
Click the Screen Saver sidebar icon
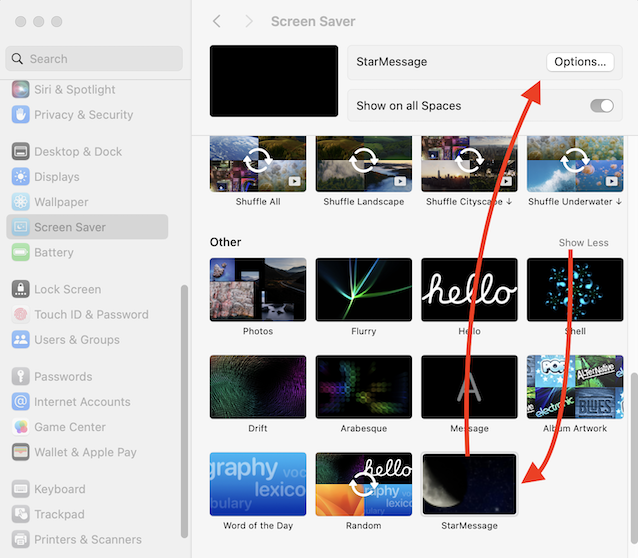(20, 227)
